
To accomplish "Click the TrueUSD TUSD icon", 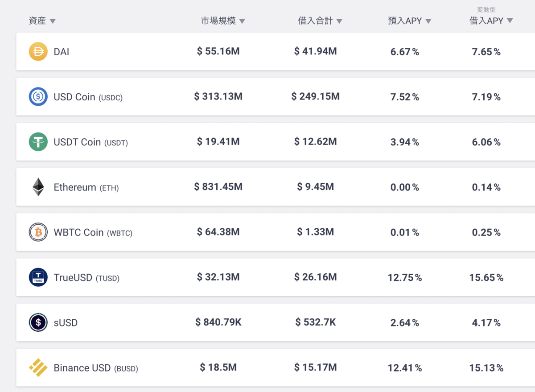I will pyautogui.click(x=38, y=277).
